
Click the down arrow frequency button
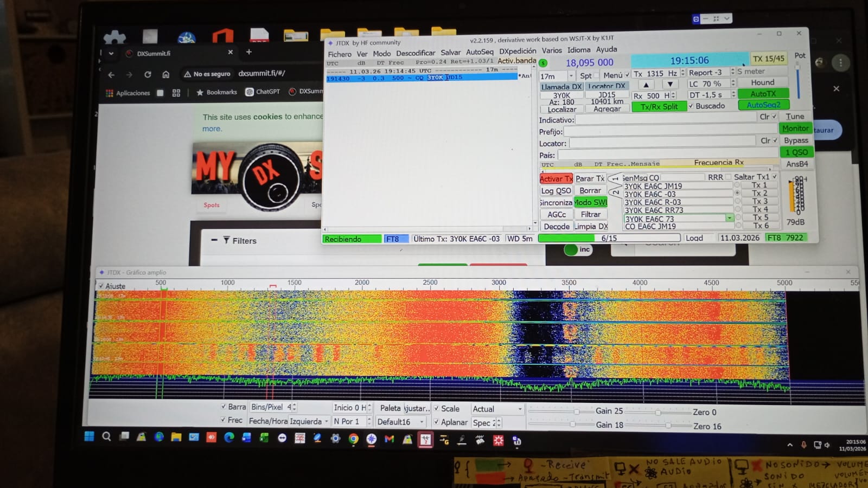[x=671, y=85]
